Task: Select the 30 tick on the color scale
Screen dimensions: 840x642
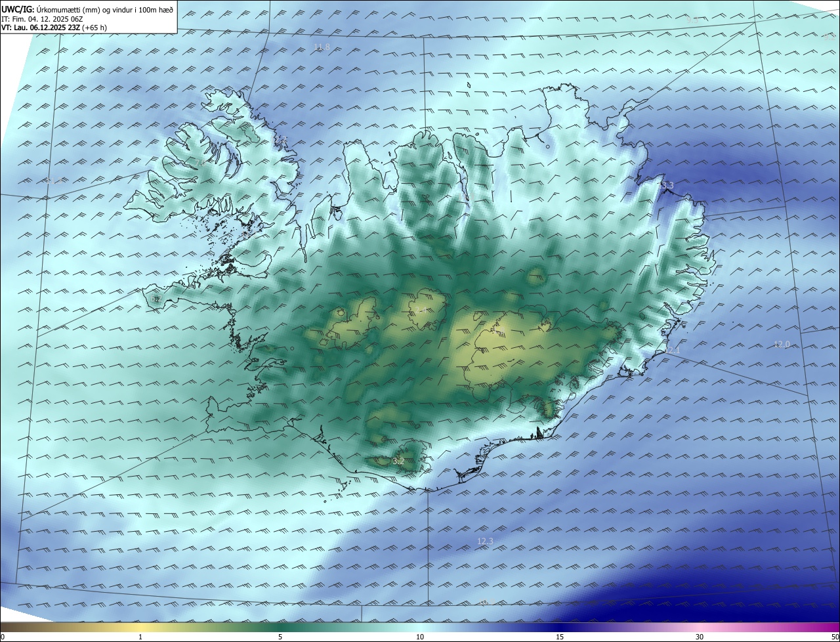Action: 700,637
